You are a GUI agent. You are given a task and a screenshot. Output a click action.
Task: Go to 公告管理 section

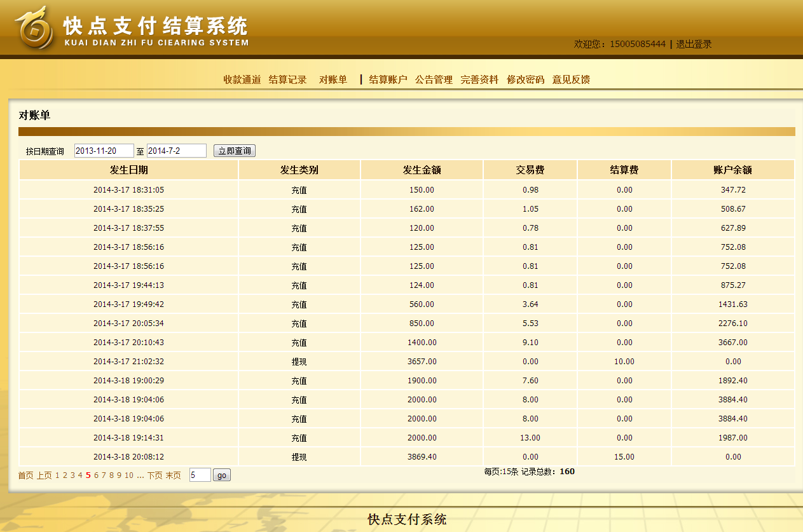click(434, 79)
